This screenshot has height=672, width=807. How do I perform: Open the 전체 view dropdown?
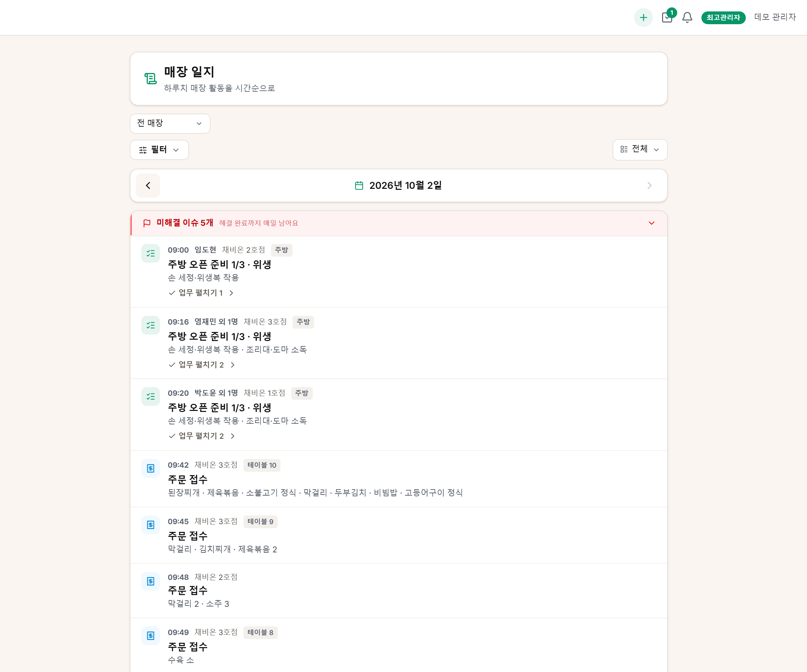(x=640, y=150)
